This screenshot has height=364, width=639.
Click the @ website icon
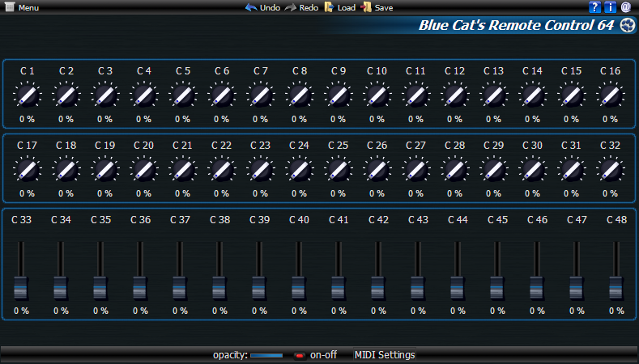[x=626, y=7]
